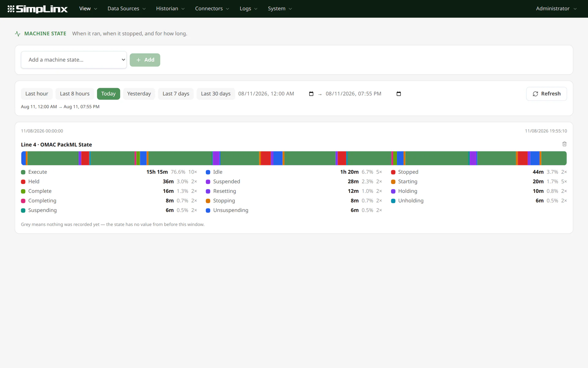Image resolution: width=588 pixels, height=368 pixels.
Task: Click the 76.6% Execute percentage
Action: pyautogui.click(x=178, y=172)
